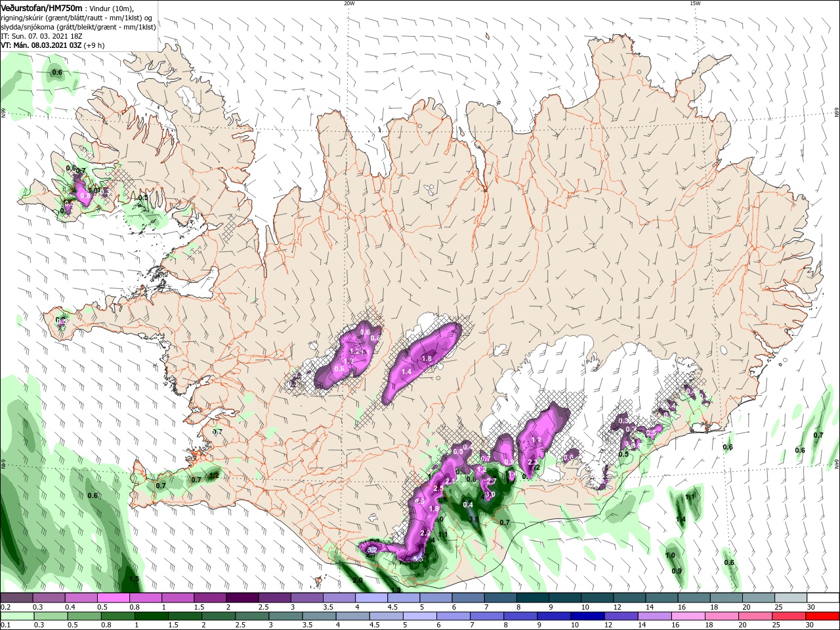Select the grey swatch labeled 25 in upper legend

(x=790, y=598)
